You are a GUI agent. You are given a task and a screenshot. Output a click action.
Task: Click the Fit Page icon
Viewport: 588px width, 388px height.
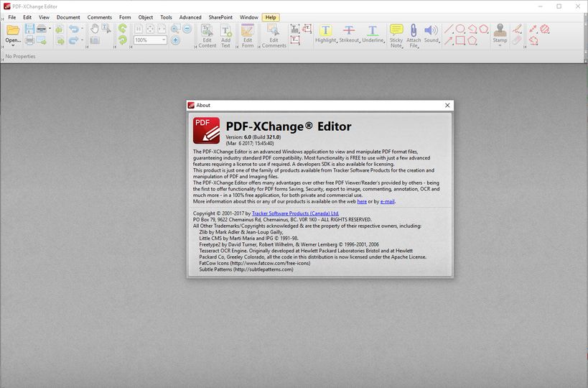pos(150,29)
